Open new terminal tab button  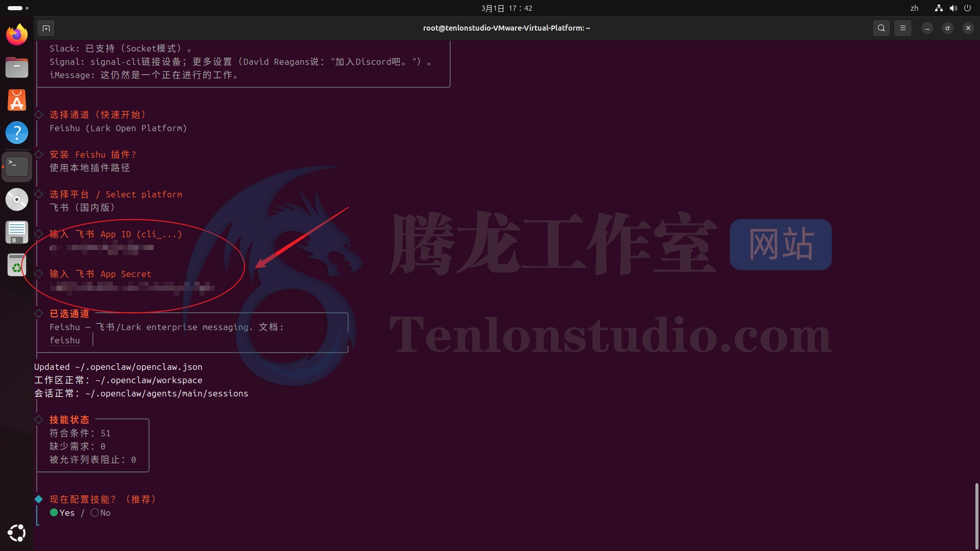(46, 28)
